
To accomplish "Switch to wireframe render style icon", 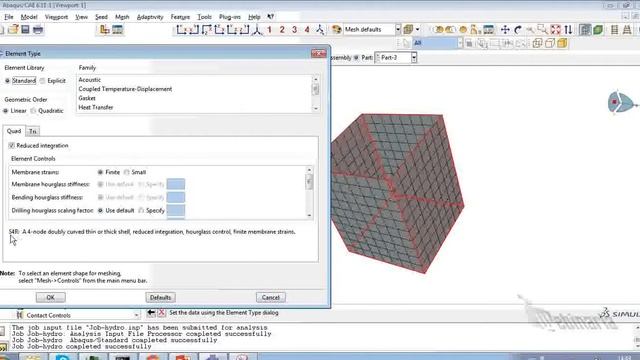I will 538,43.
